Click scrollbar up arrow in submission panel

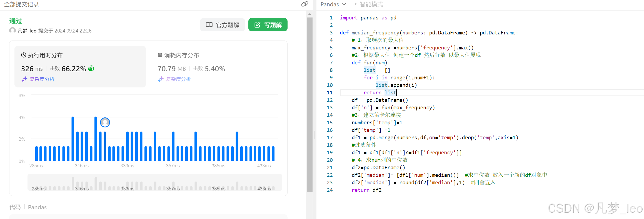tap(309, 14)
